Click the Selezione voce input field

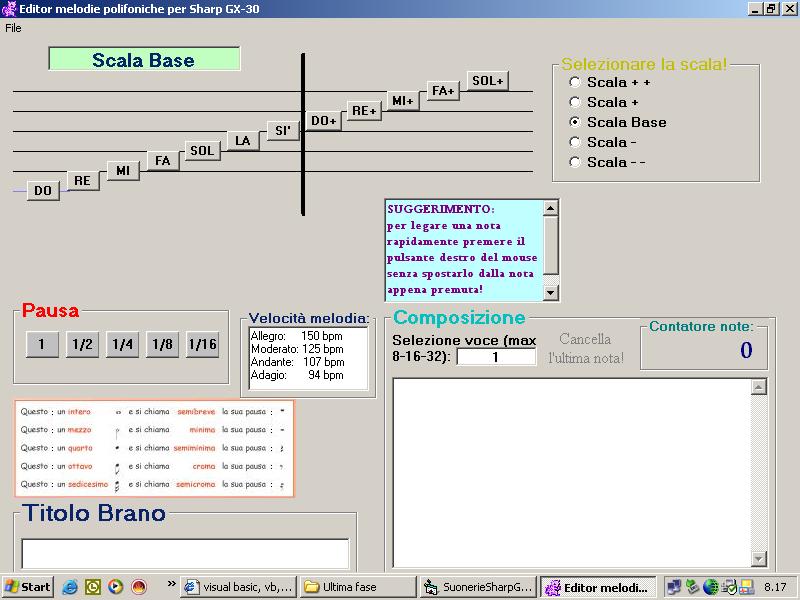pyautogui.click(x=496, y=357)
